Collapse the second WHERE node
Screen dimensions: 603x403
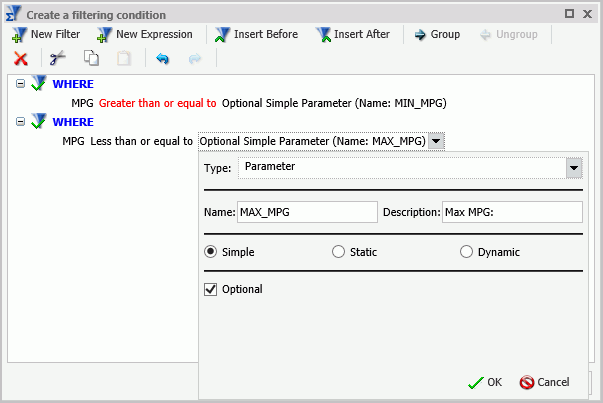(x=20, y=122)
